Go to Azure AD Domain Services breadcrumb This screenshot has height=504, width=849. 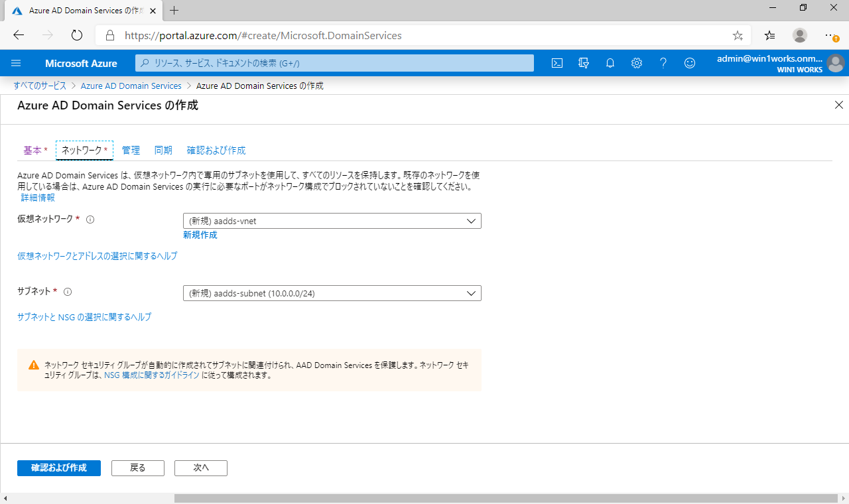click(x=131, y=86)
